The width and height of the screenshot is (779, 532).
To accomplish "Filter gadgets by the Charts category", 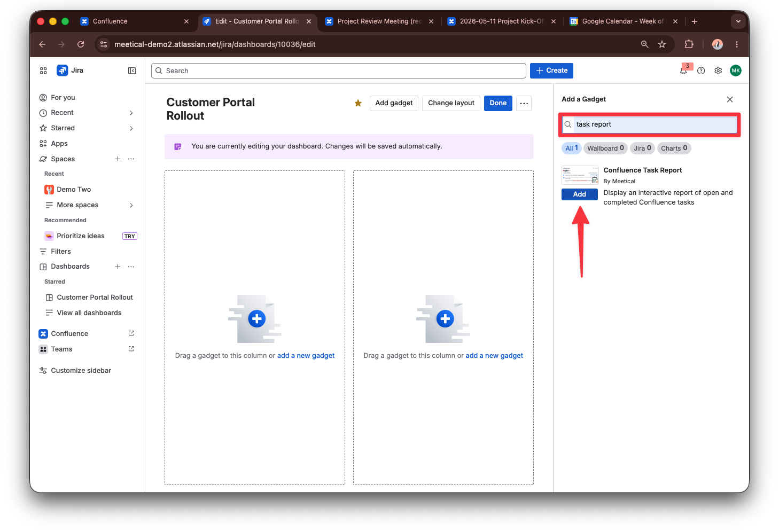I will point(674,148).
